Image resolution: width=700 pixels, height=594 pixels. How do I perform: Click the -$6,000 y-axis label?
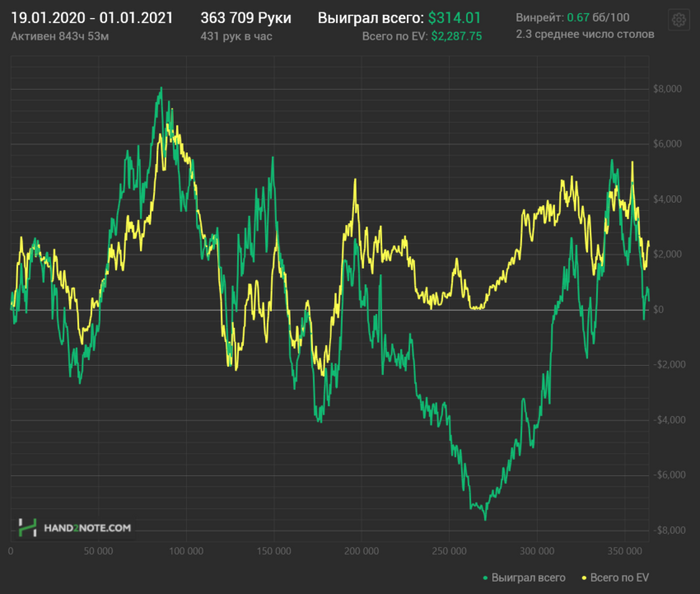(669, 474)
